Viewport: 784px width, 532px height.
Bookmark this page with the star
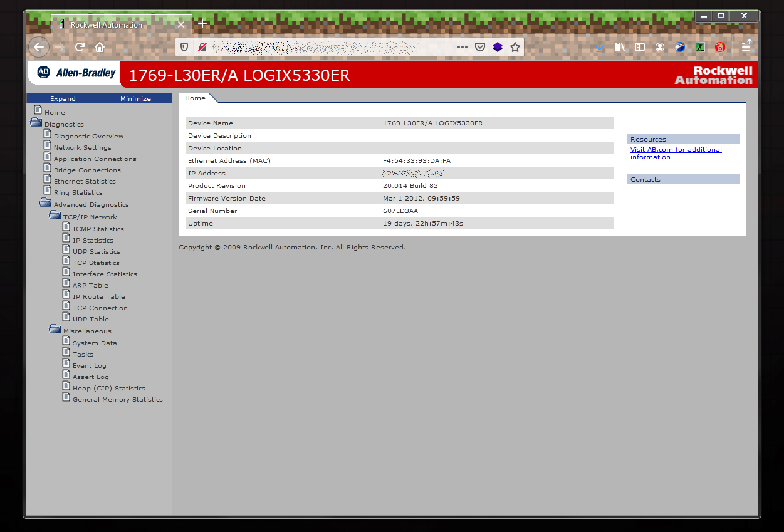(x=515, y=47)
